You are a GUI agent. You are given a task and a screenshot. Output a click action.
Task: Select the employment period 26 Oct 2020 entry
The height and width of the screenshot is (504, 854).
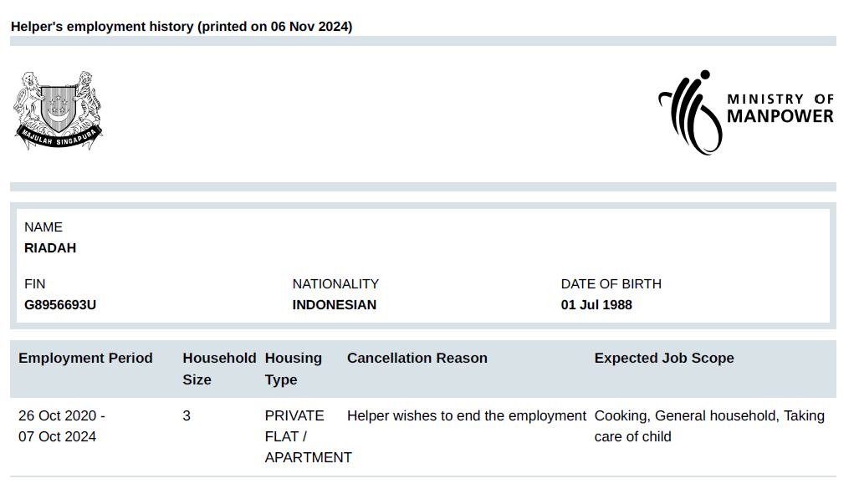[x=62, y=416]
